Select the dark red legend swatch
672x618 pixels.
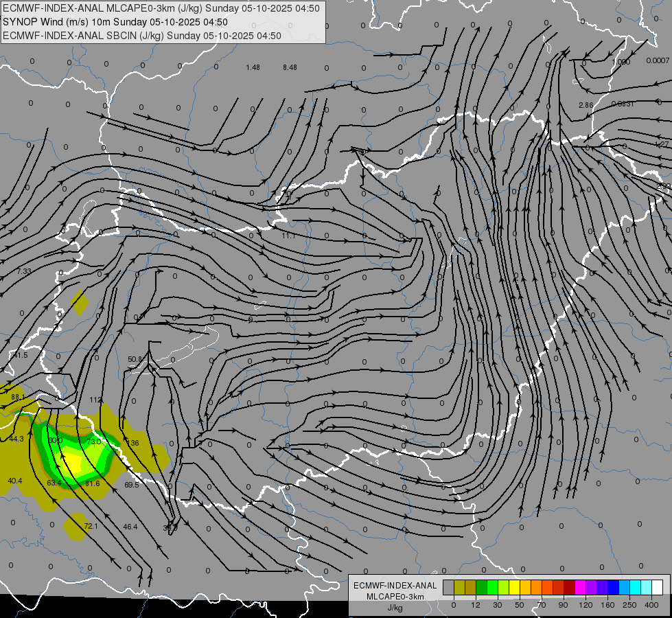click(x=569, y=588)
